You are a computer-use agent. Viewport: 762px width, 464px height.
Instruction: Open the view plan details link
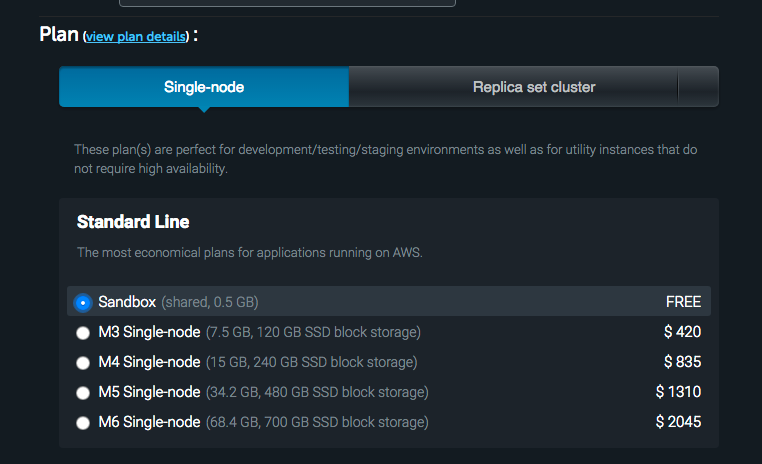136,37
